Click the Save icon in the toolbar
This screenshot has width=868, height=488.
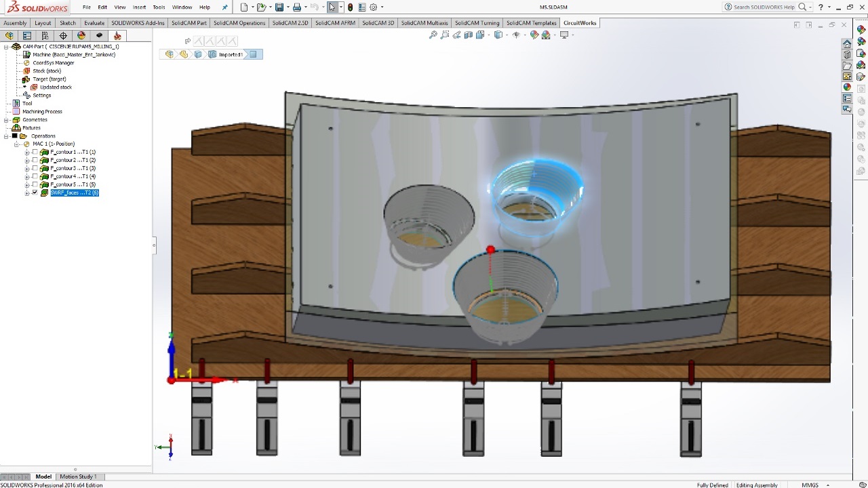click(279, 7)
